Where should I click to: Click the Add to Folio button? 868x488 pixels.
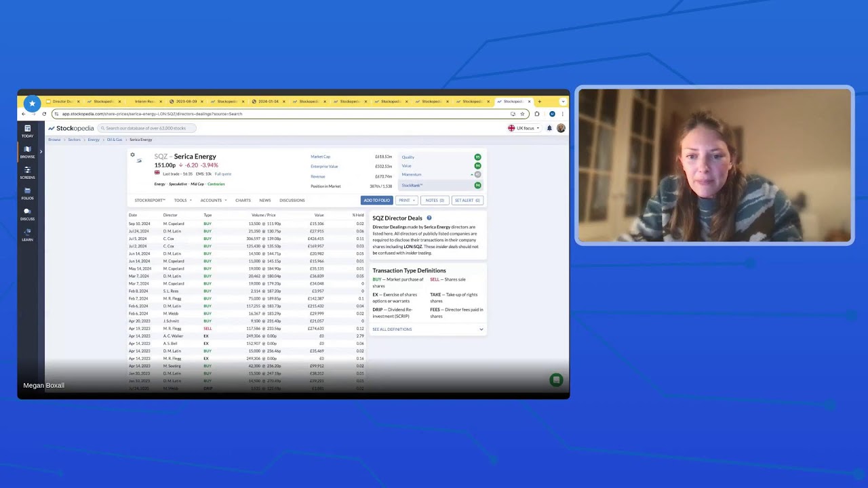(x=376, y=201)
